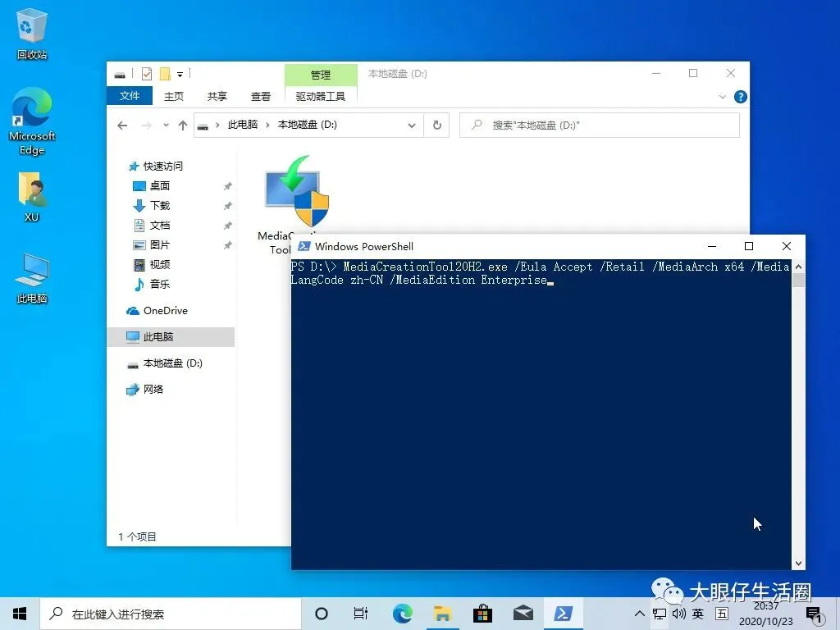Navigate up one folder level
The height and width of the screenshot is (630, 840).
pyautogui.click(x=181, y=125)
